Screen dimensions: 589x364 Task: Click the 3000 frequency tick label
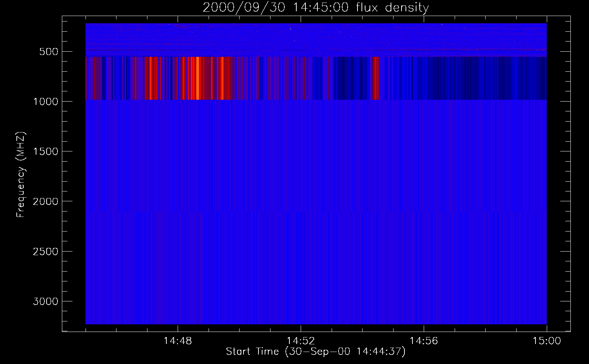(46, 301)
